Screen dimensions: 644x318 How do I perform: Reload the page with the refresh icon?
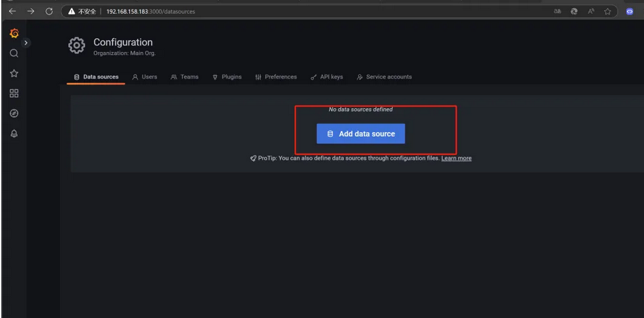[49, 11]
